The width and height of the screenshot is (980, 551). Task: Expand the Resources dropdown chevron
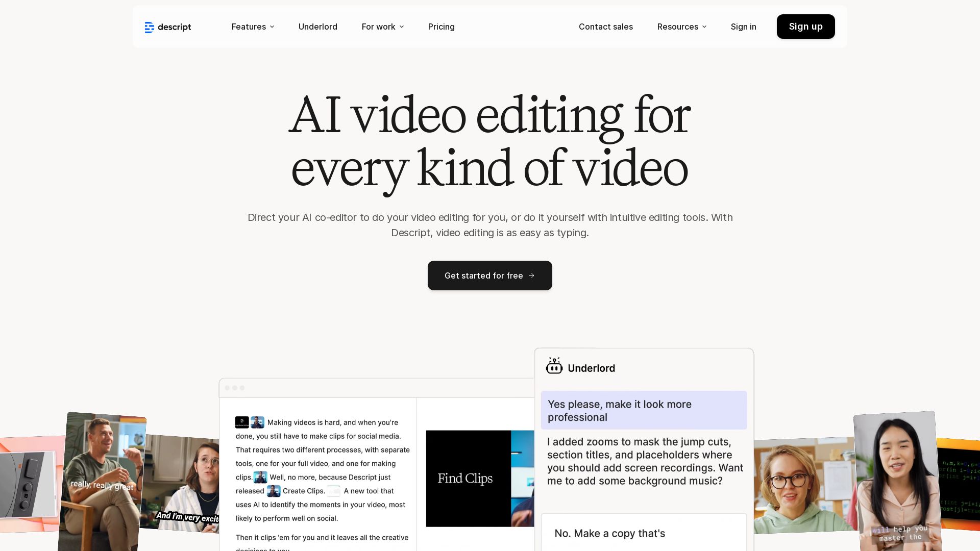pos(704,27)
